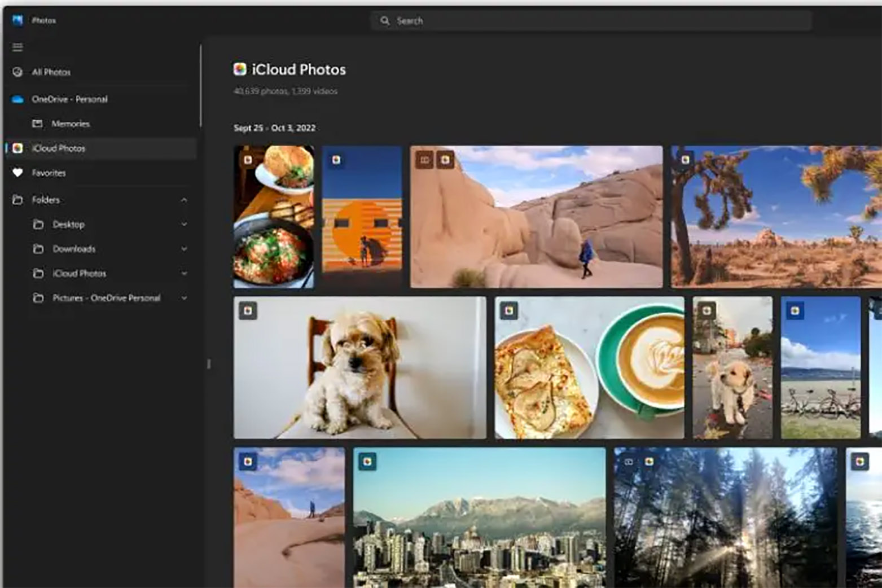Click the Folders icon in sidebar
Screen dimensions: 882x588
tap(17, 200)
